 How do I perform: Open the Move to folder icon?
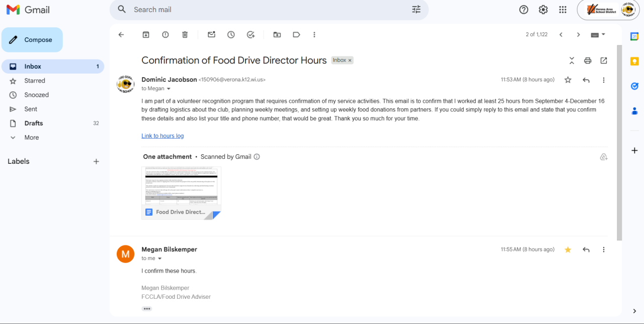point(277,35)
